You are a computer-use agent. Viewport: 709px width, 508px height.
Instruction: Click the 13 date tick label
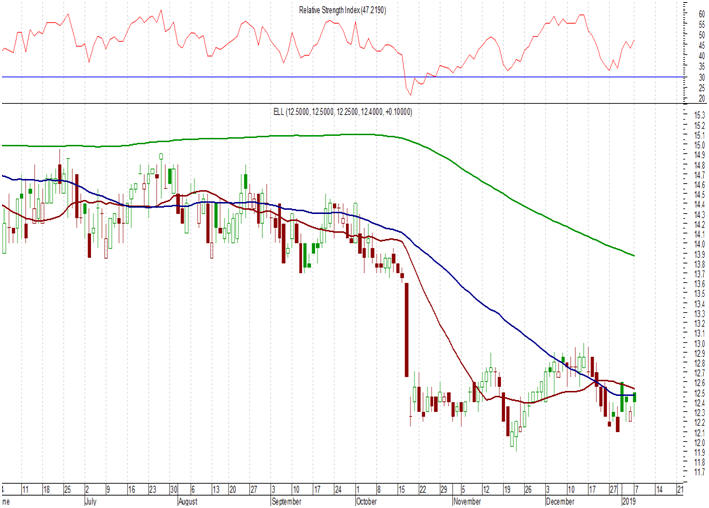[x=216, y=490]
